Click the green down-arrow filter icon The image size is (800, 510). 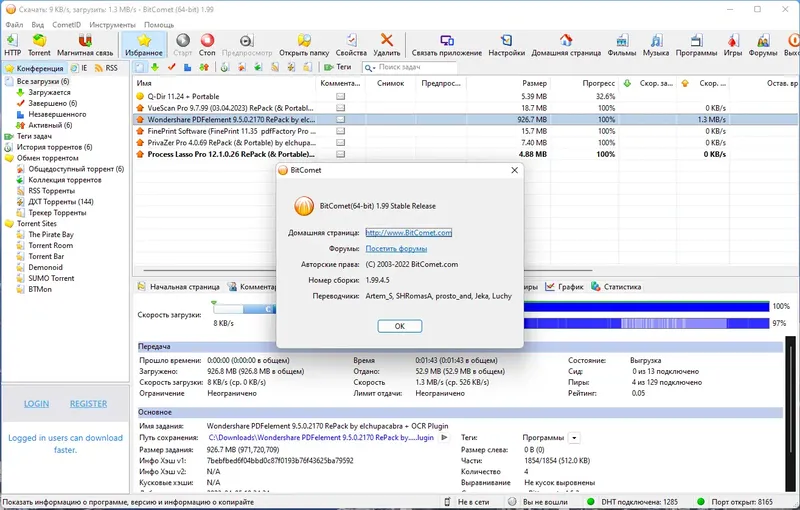click(155, 67)
